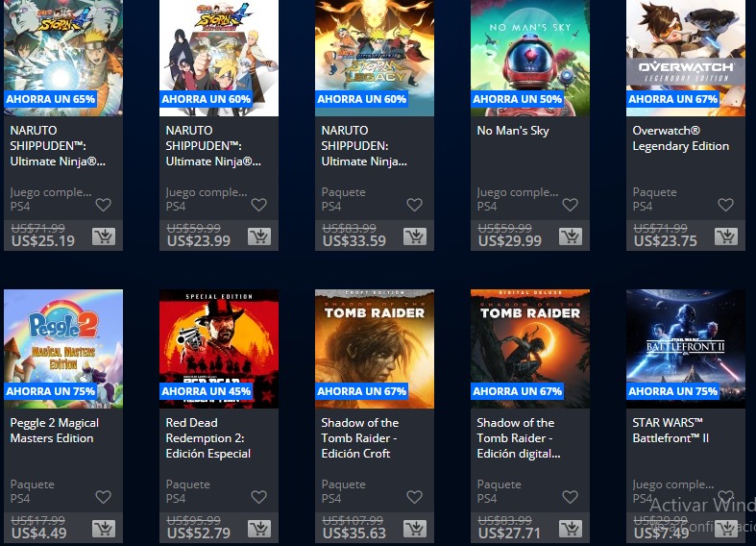Open the Star Wars Battlefront II cover image
This screenshot has width=756, height=546.
tap(686, 349)
